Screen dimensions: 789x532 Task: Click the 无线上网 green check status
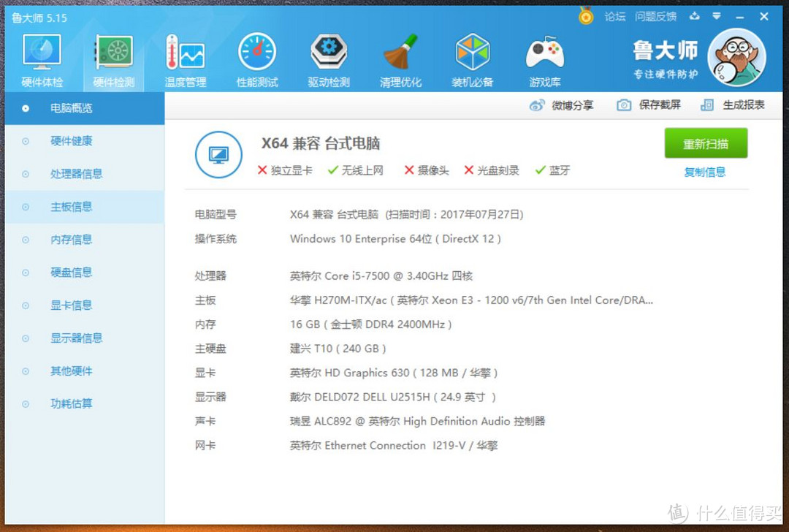click(x=355, y=170)
